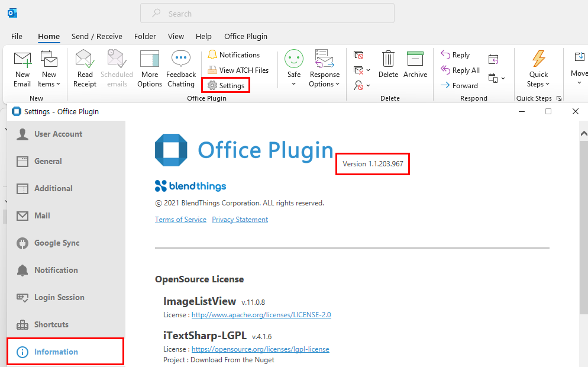Screen dimensions: 588x367
Task: Select Login Session in settings sidebar
Action: (66, 297)
